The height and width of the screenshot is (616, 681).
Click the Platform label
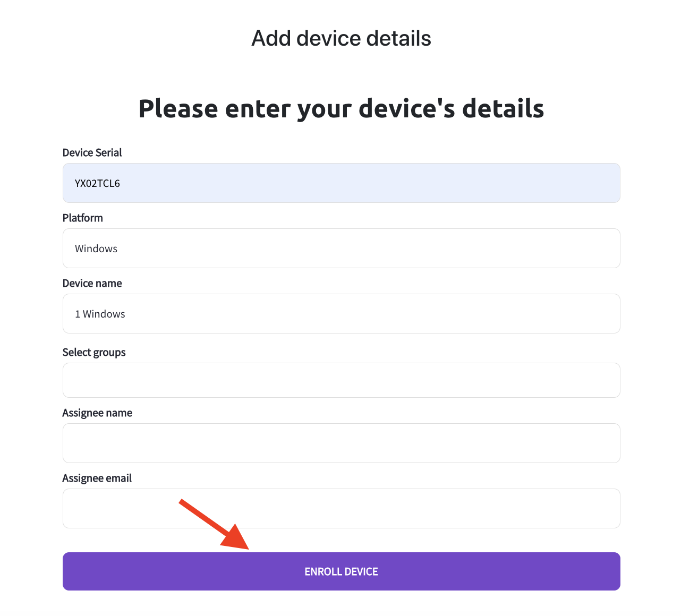pos(82,218)
